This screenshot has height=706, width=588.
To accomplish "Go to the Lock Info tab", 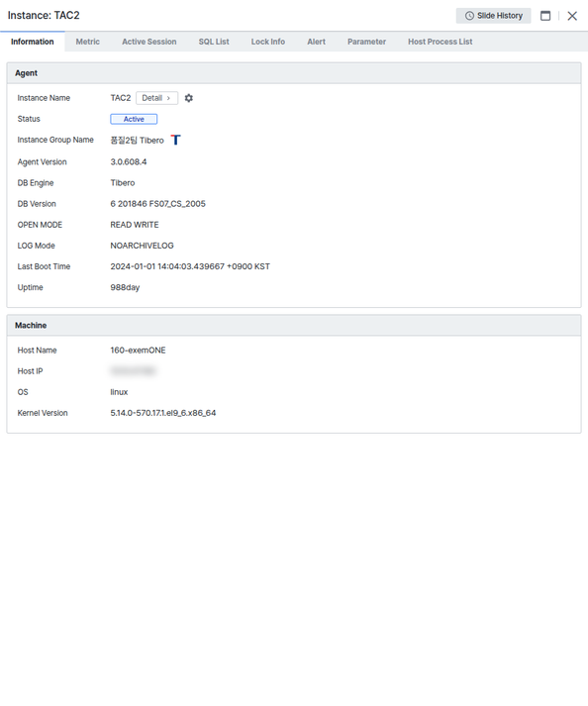I will coord(268,42).
